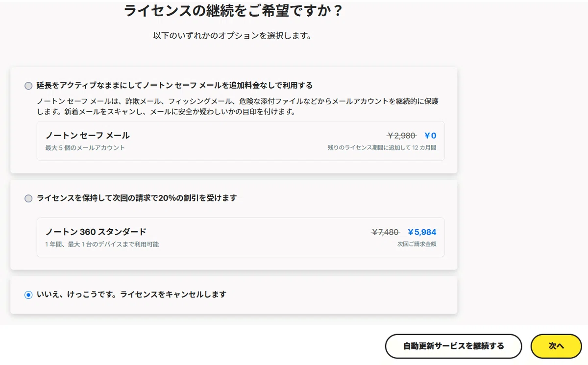Click the ¥5,984 discounted price
588x365 pixels.
[422, 232]
